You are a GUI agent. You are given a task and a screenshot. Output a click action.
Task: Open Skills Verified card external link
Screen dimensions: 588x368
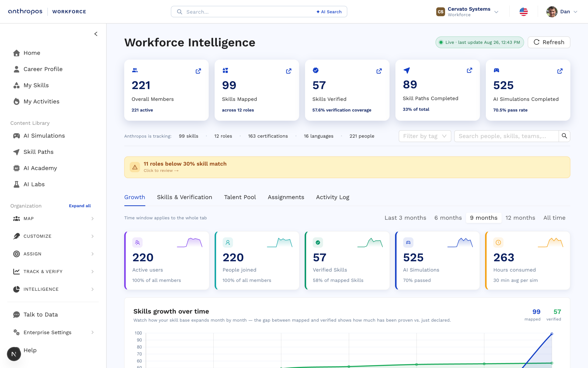tap(379, 71)
